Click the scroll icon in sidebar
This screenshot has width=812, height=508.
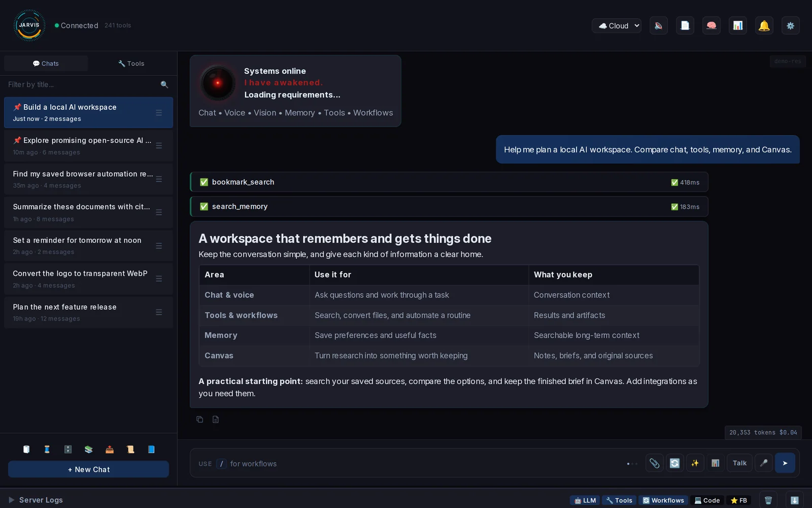click(x=130, y=449)
